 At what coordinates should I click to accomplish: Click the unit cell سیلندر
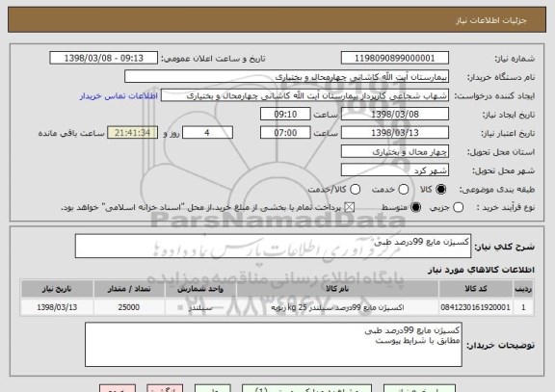(200, 307)
